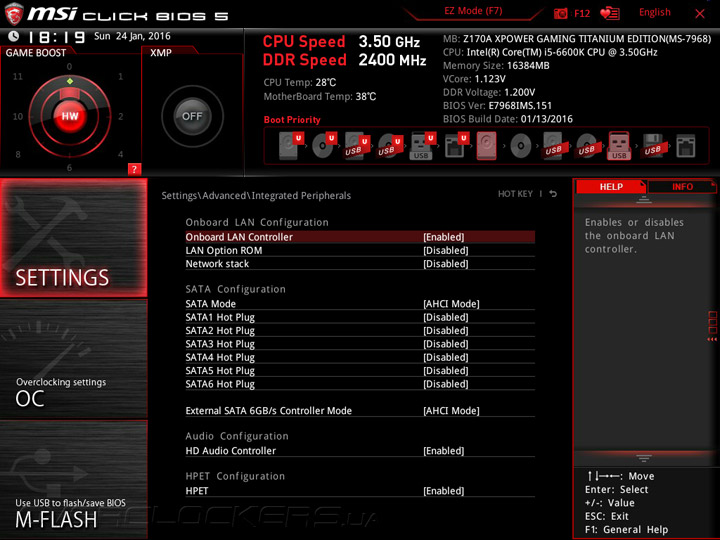Toggle HD Audio Controller Enabled value
This screenshot has height=540, width=720.
pyautogui.click(x=444, y=451)
